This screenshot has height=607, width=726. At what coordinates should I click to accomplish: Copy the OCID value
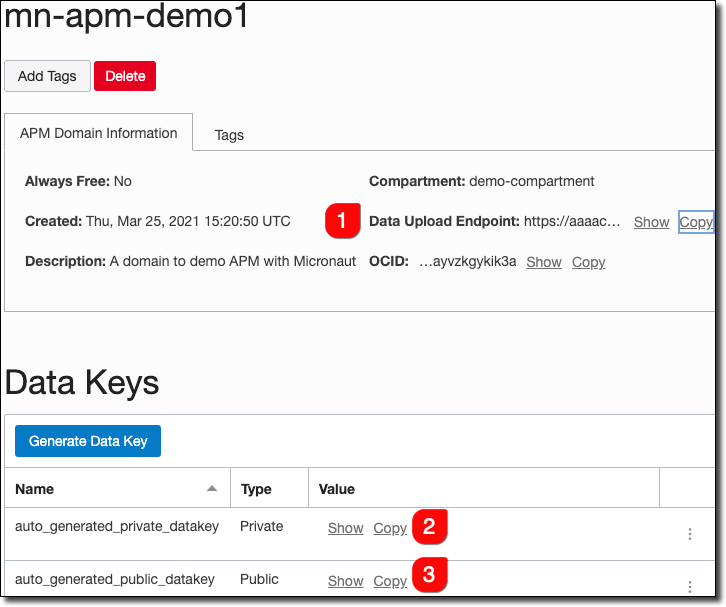click(588, 262)
